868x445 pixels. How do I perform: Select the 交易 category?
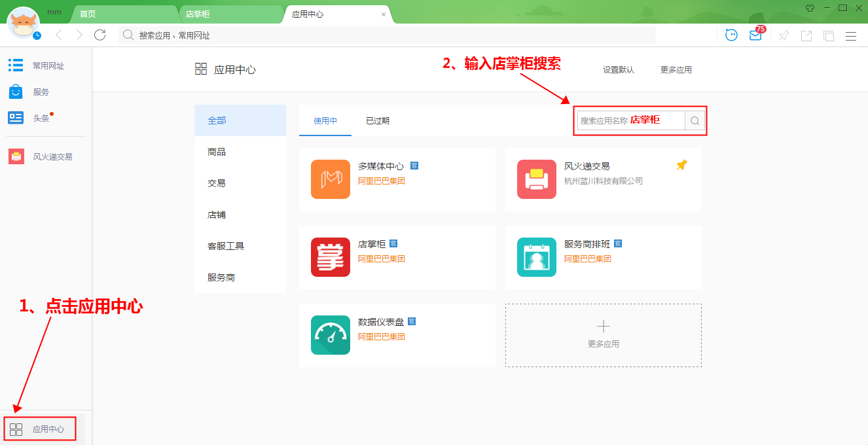click(x=240, y=183)
